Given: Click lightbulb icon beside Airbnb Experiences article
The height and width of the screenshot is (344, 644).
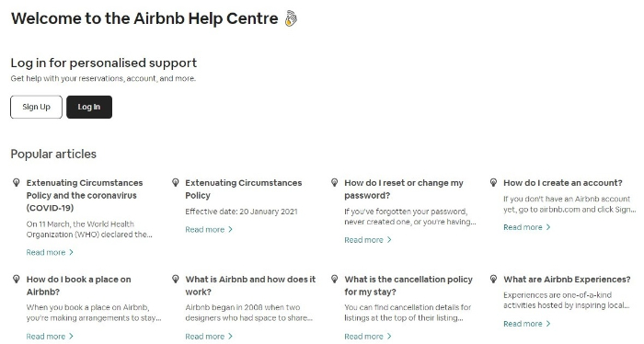Looking at the screenshot, I should coord(493,279).
